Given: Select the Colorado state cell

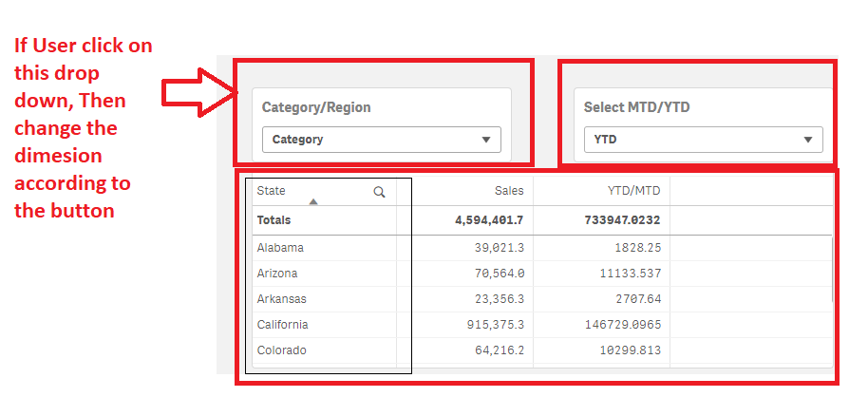Looking at the screenshot, I should [281, 350].
